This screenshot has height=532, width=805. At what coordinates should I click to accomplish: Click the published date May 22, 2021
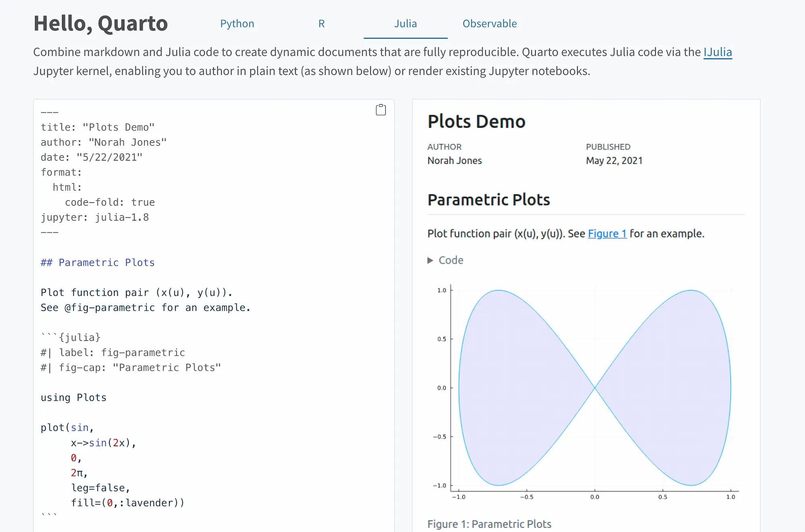tap(614, 161)
